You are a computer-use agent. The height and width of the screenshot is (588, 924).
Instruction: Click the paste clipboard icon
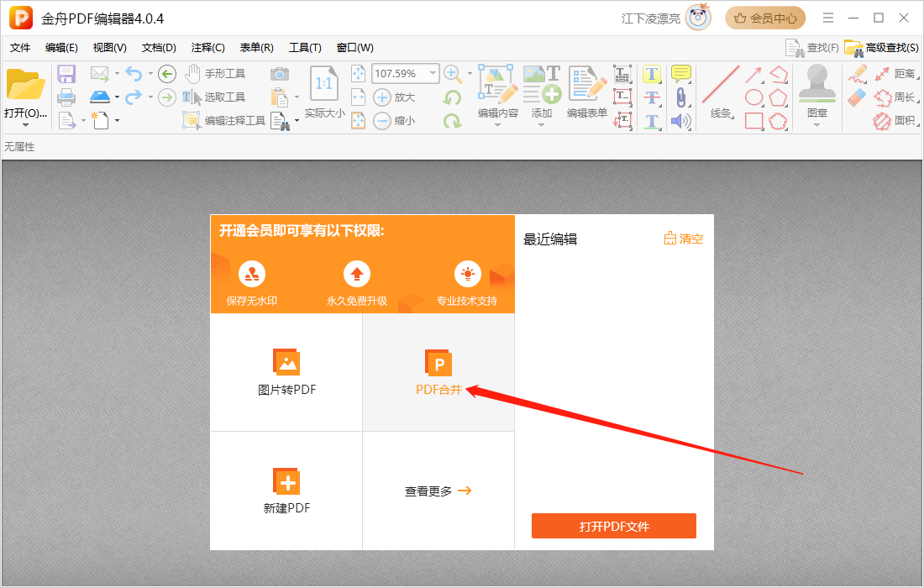pyautogui.click(x=280, y=97)
